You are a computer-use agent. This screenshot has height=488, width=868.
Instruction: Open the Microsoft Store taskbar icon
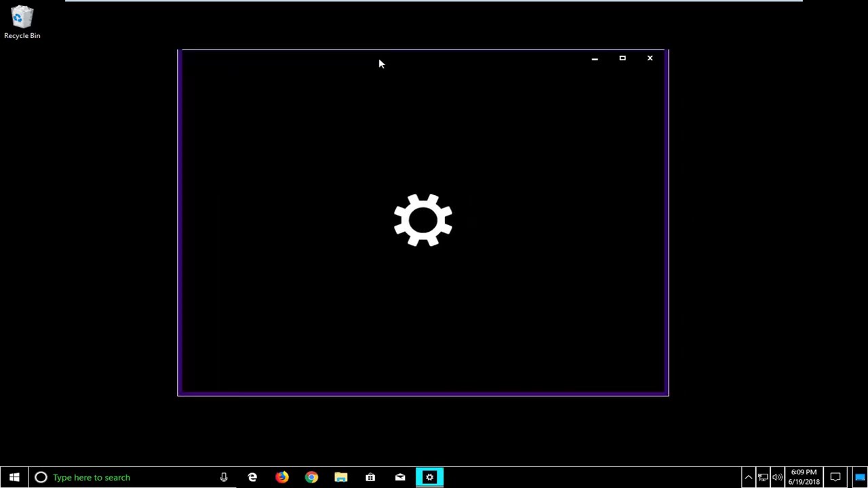pos(370,477)
